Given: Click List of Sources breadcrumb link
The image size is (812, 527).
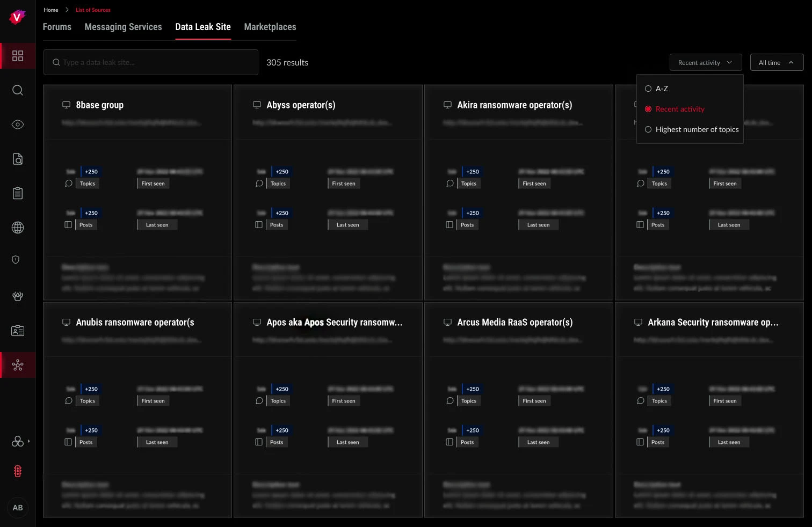Looking at the screenshot, I should [x=93, y=10].
